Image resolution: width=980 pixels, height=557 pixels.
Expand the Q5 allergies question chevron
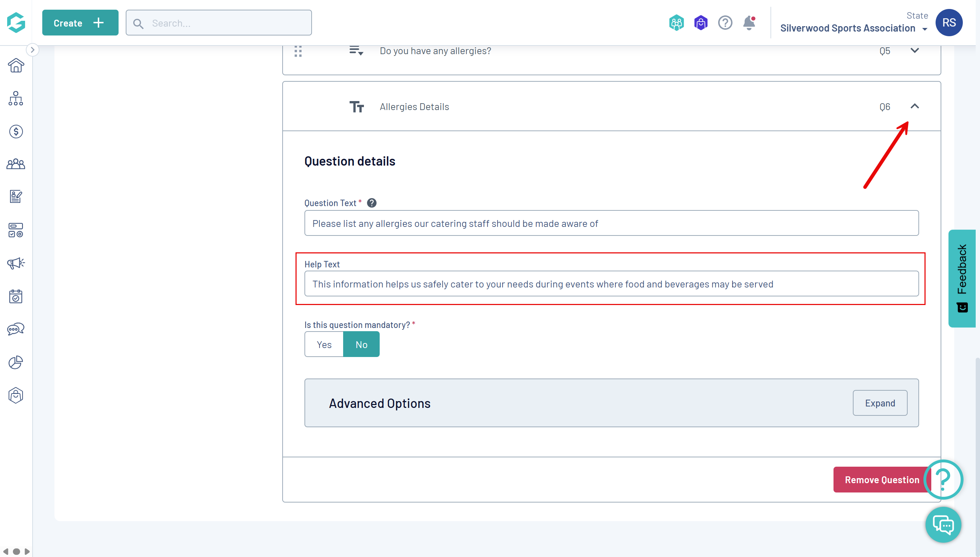click(x=914, y=51)
